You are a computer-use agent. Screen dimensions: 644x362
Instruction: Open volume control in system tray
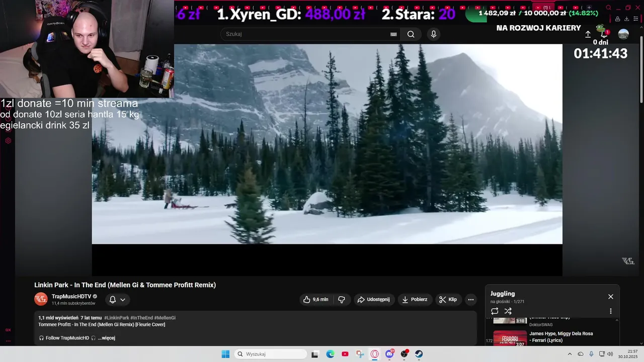coord(610,354)
